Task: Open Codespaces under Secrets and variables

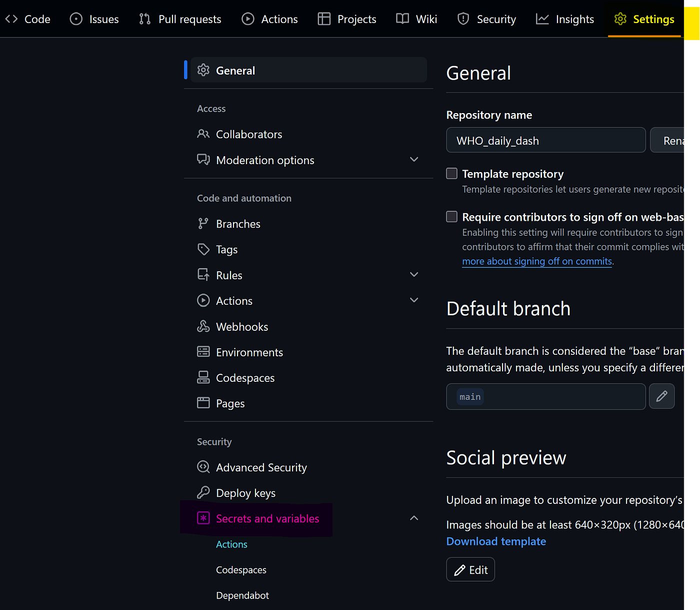Action: click(x=241, y=570)
